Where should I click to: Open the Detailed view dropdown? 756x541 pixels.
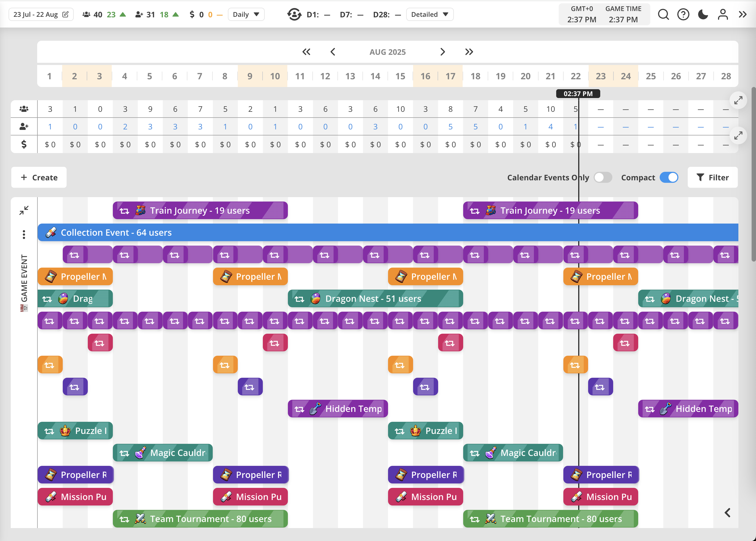(x=430, y=14)
